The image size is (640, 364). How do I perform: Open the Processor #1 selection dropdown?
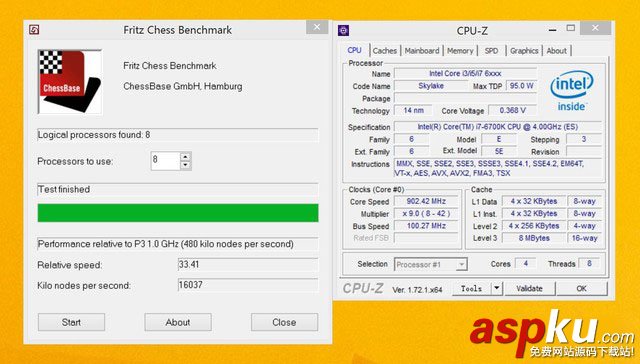pos(431,264)
